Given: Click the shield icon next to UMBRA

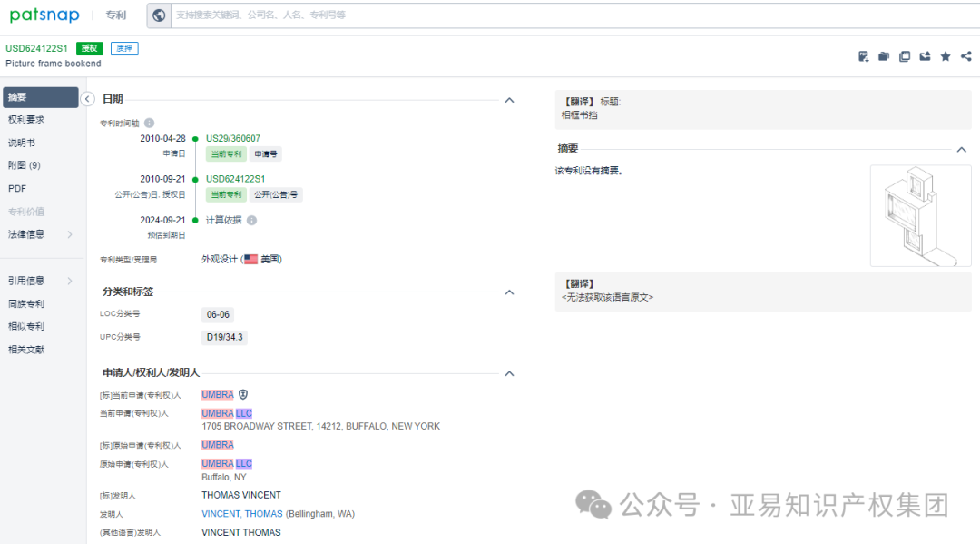Looking at the screenshot, I should tap(243, 394).
